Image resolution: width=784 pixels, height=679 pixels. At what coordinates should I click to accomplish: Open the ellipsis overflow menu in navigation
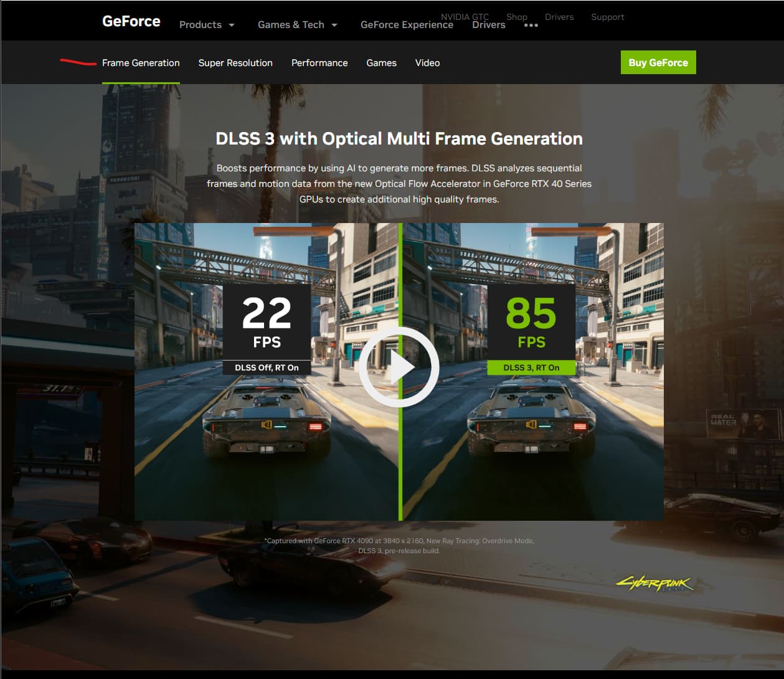coord(531,26)
